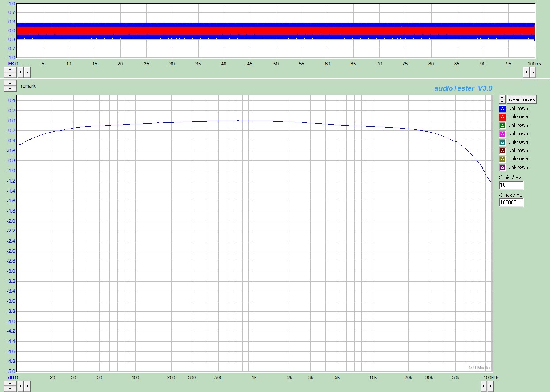
Task: Click the X min / Hz label
Action: pos(510,178)
